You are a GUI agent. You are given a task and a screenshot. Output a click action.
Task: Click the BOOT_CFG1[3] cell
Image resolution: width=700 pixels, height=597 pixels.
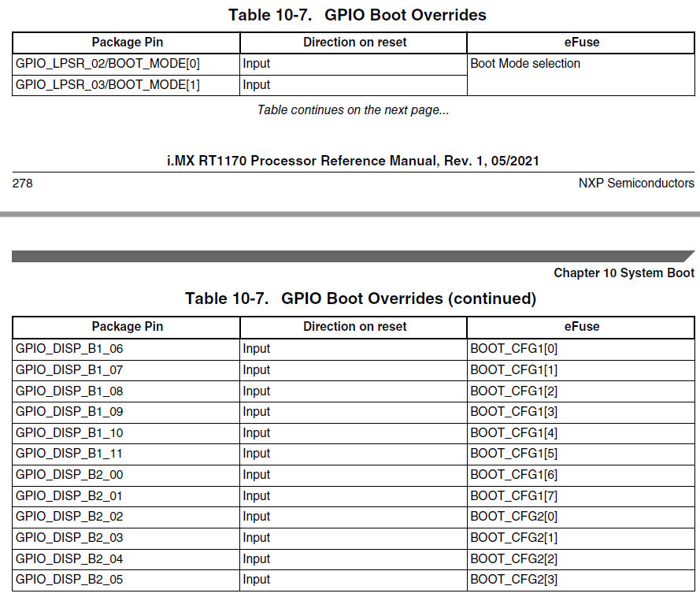click(581, 412)
